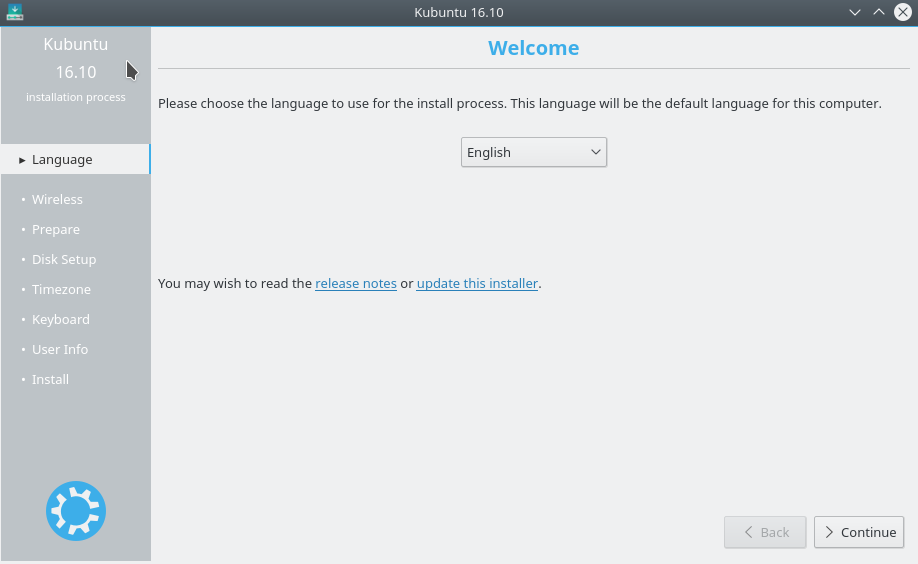
Task: Click the Kubuntu gear logo in sidebar
Action: (76, 511)
